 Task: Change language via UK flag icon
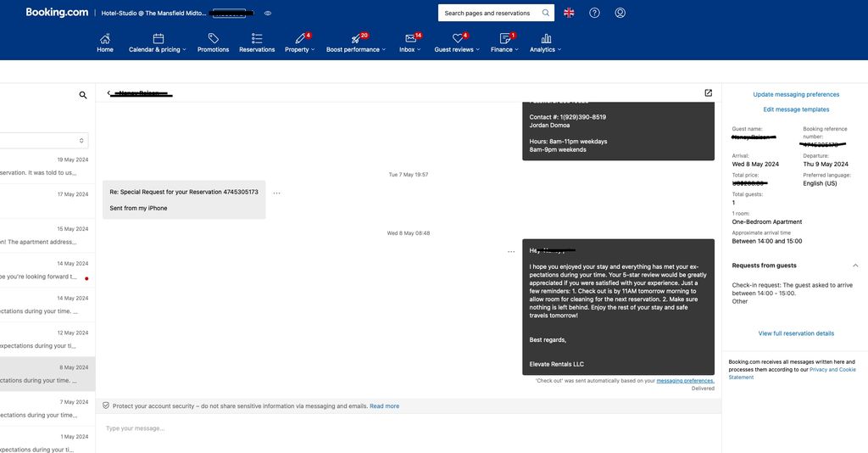tap(569, 13)
